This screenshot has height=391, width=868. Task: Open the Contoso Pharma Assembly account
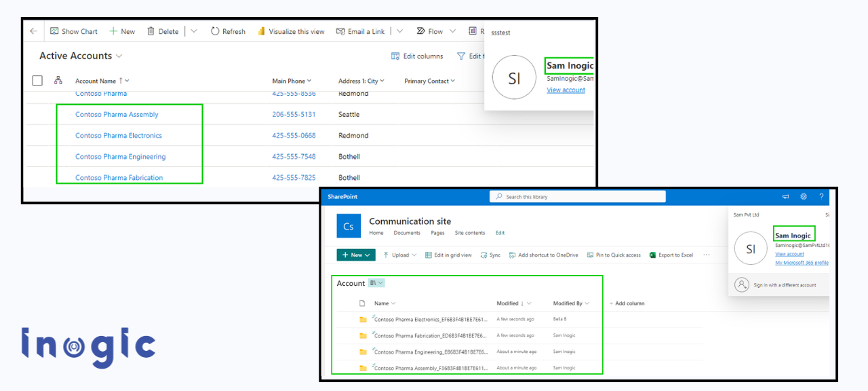coord(117,115)
